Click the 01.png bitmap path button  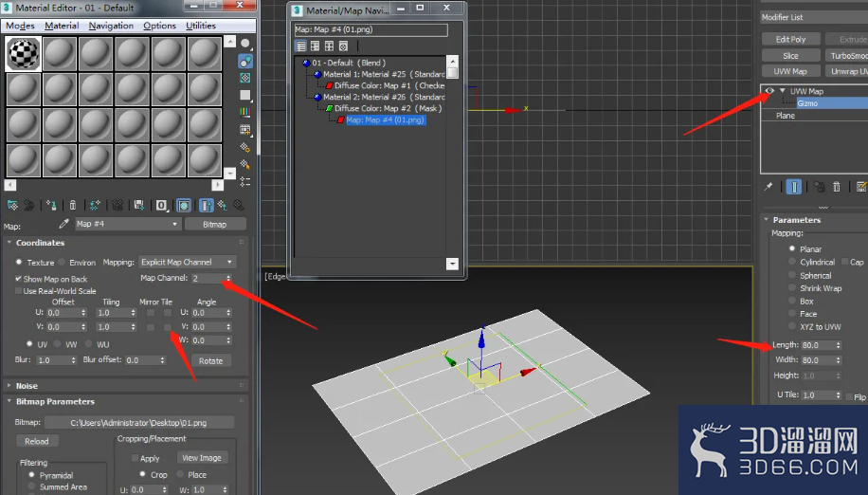pos(139,423)
